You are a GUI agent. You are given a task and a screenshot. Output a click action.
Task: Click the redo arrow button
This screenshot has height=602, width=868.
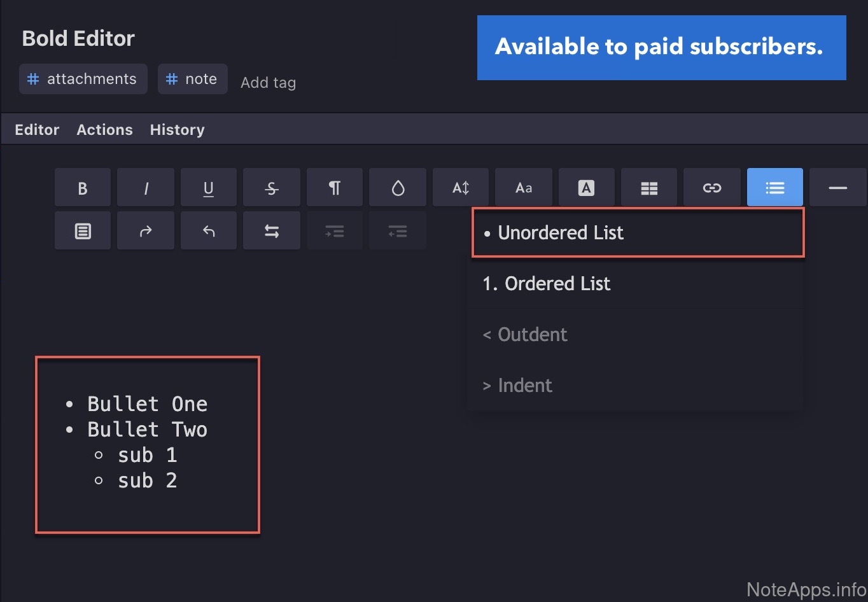[146, 231]
